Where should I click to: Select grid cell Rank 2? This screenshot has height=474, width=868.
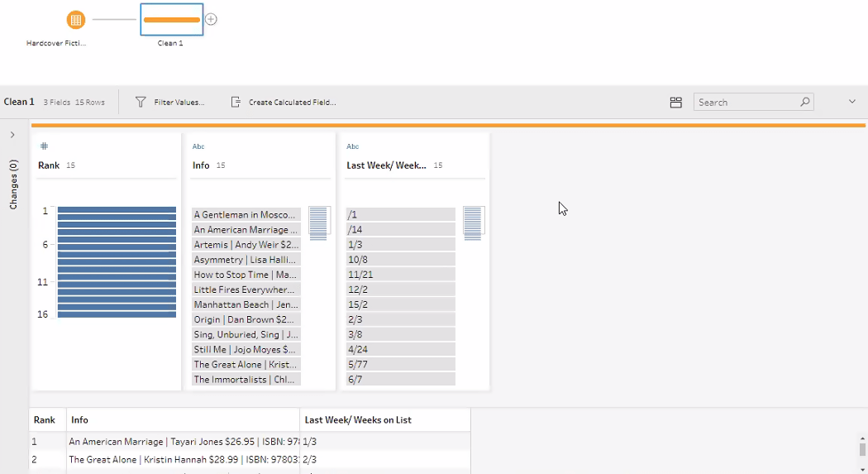48,459
